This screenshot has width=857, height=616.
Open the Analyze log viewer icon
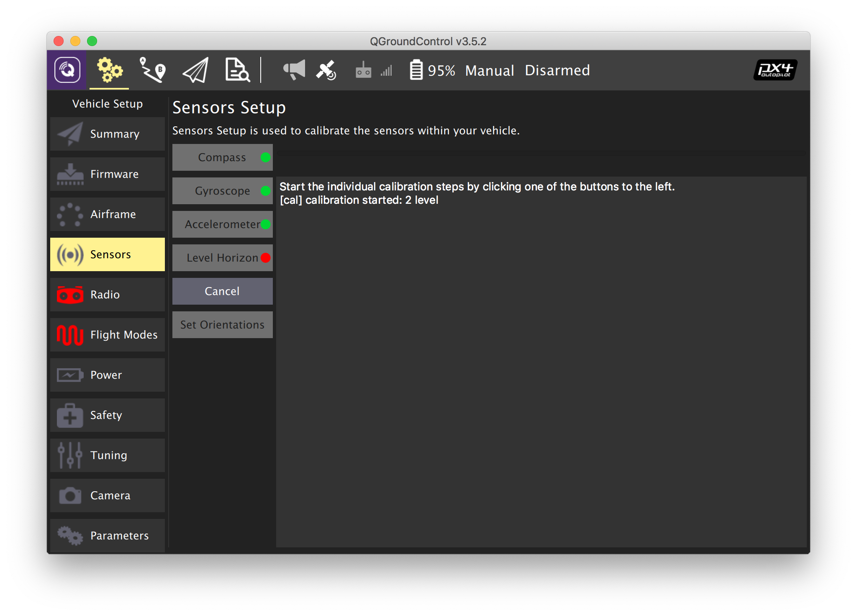point(237,70)
